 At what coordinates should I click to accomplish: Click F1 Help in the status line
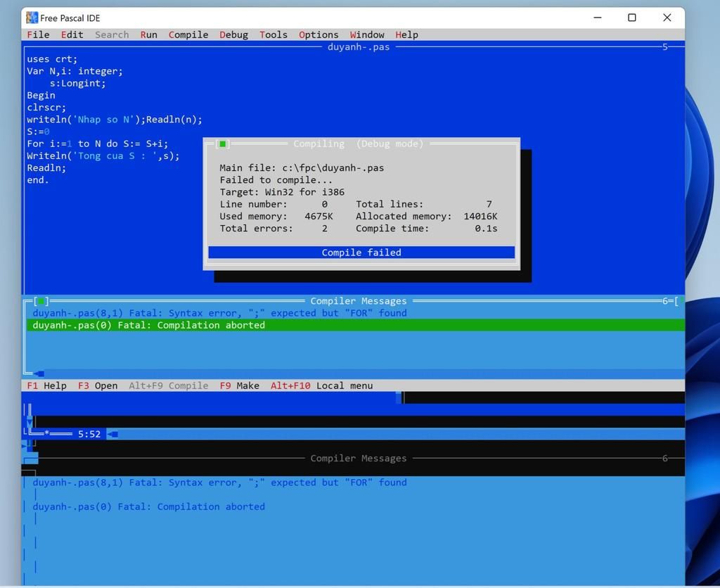[x=47, y=386]
